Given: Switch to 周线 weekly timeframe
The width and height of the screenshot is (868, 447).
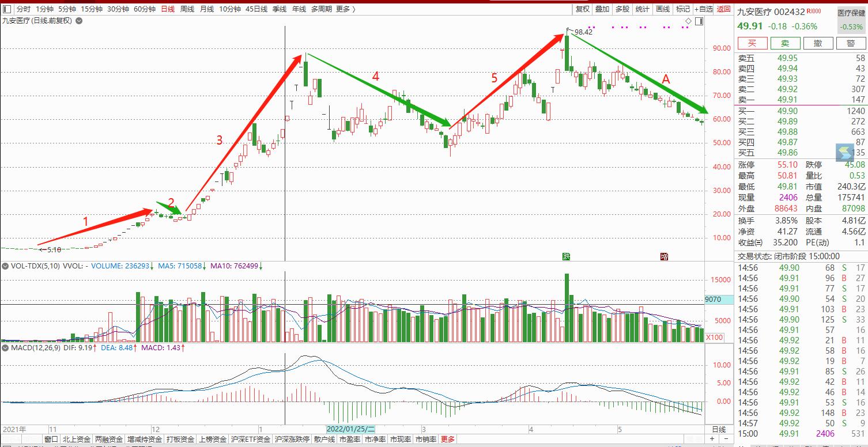Looking at the screenshot, I should click(x=187, y=9).
